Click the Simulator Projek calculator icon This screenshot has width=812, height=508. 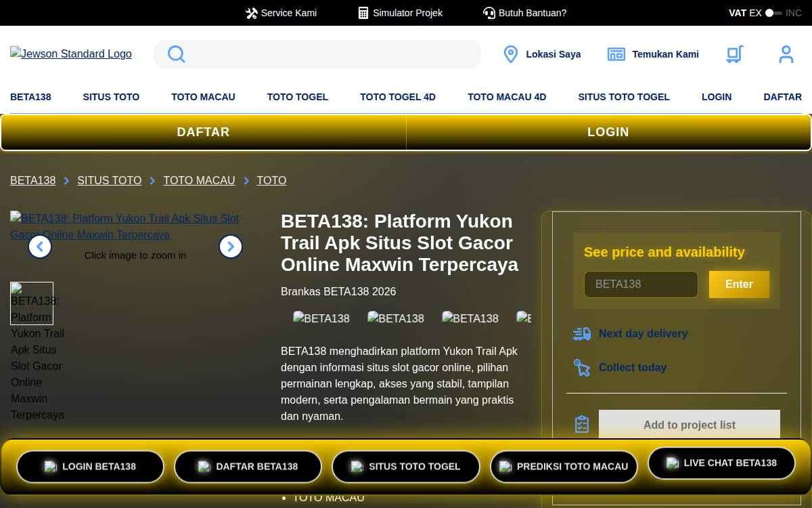(363, 13)
